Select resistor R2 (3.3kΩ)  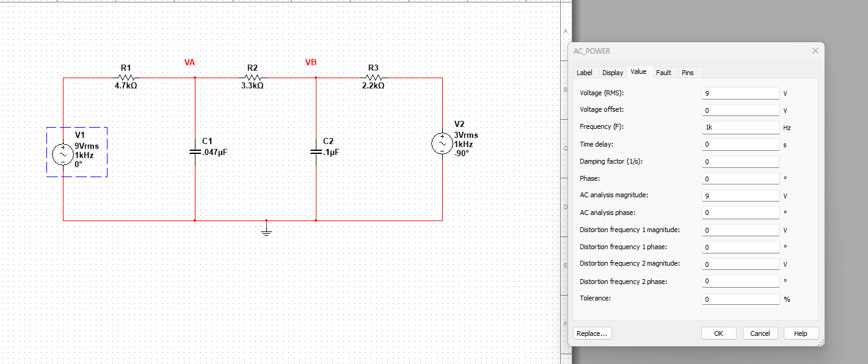(x=253, y=78)
